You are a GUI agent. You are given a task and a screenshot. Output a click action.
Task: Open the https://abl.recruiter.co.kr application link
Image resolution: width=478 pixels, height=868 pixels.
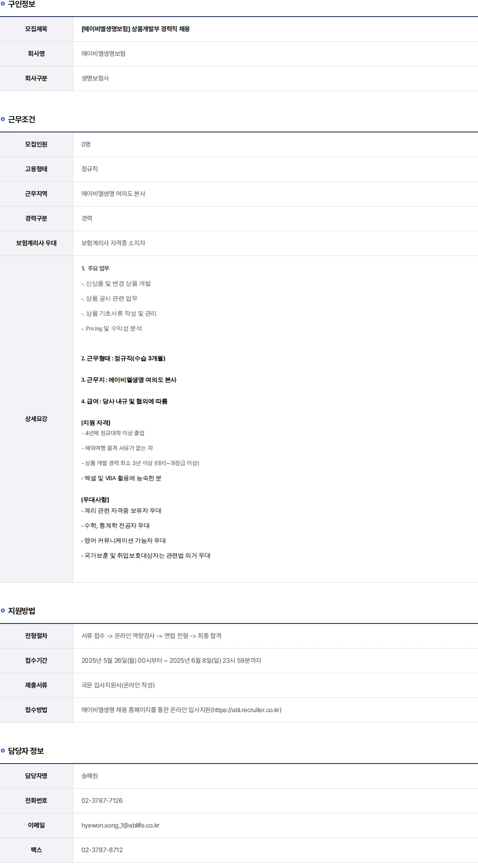click(x=246, y=710)
